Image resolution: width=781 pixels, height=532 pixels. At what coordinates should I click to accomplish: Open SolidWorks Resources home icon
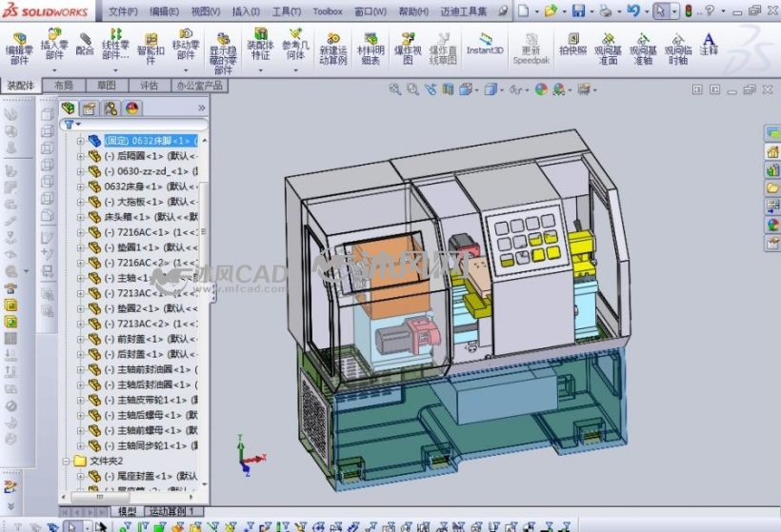point(772,151)
